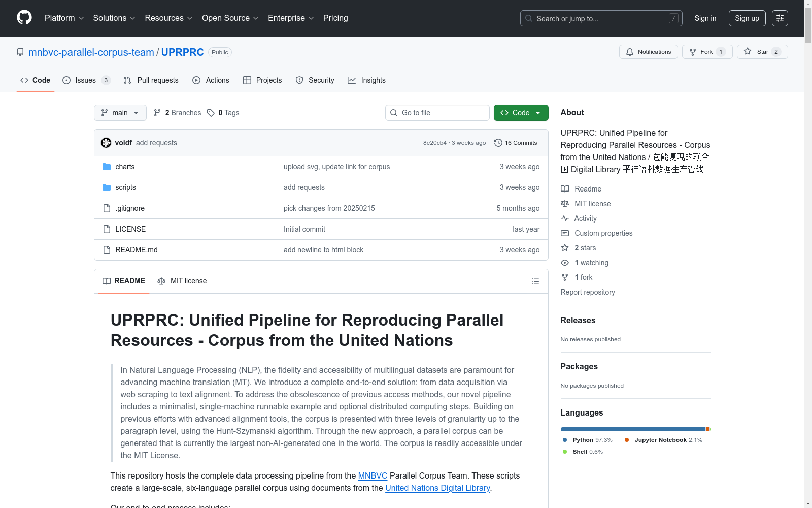This screenshot has width=812, height=508.
Task: Click the Notifications bell button
Action: point(649,52)
